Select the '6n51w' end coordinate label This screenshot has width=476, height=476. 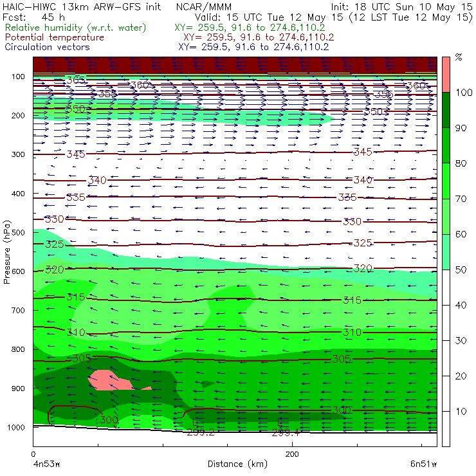point(423,464)
